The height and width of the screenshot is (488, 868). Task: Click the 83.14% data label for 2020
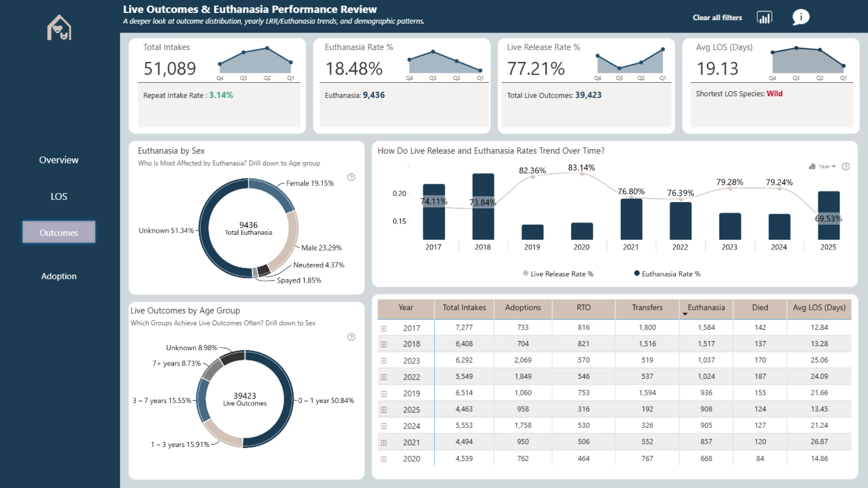coord(581,168)
